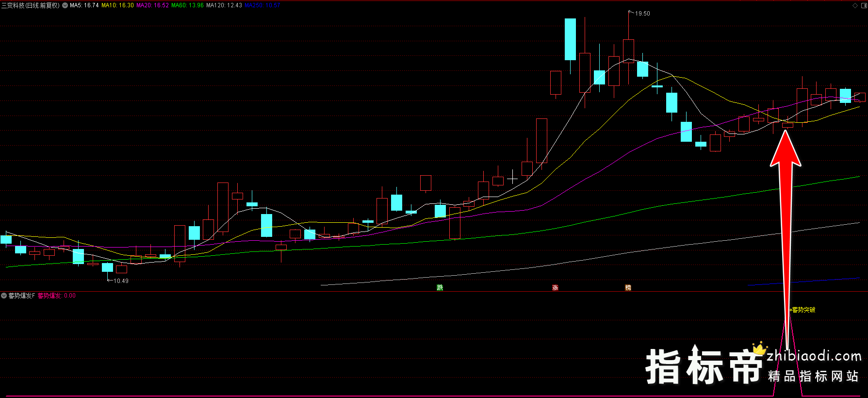Click the 三变科技(日线.前复权) chart title
This screenshot has width=868, height=398.
coord(31,6)
